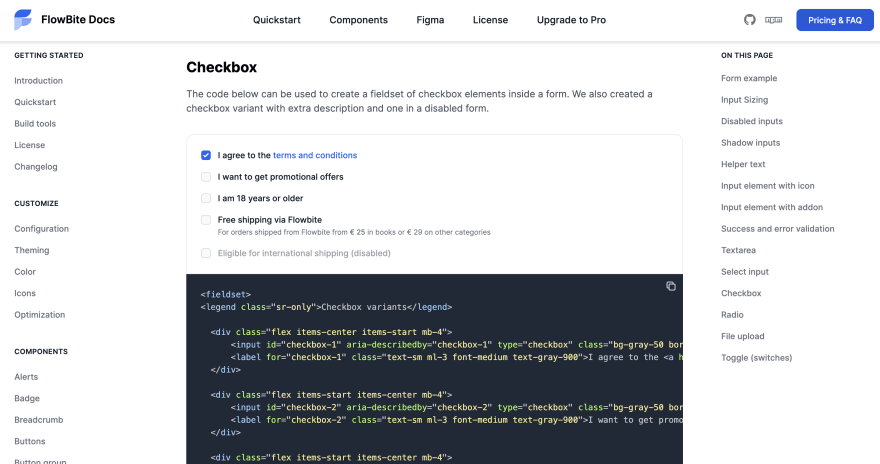Screen dimensions: 880x464
Task: Open Alerts component page
Action: click(x=26, y=377)
